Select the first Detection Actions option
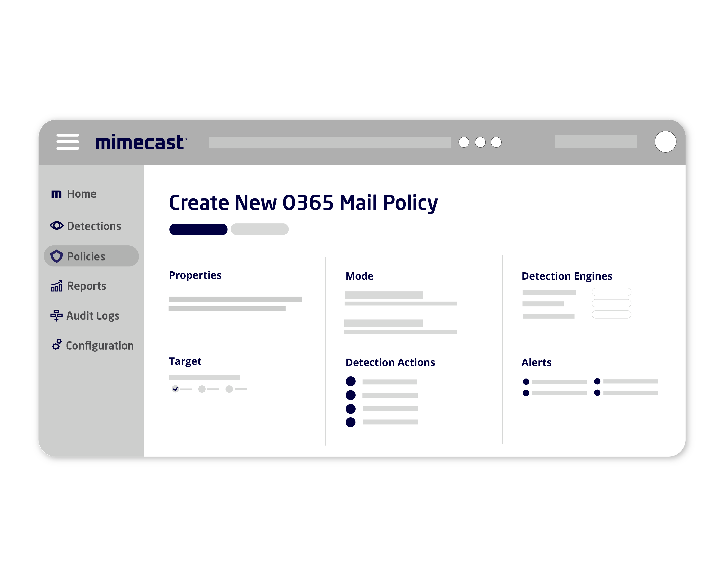The image size is (728, 567). coord(351,381)
